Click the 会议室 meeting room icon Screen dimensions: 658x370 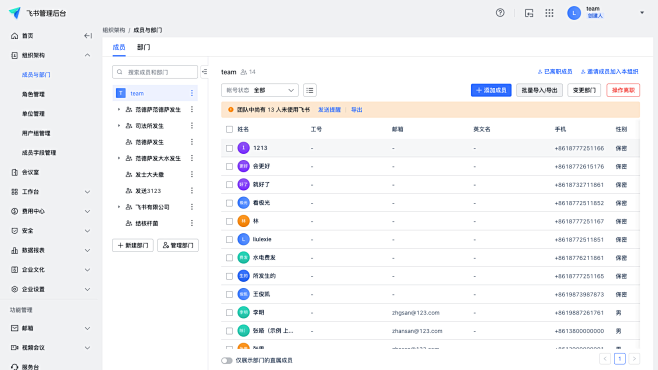pyautogui.click(x=15, y=172)
